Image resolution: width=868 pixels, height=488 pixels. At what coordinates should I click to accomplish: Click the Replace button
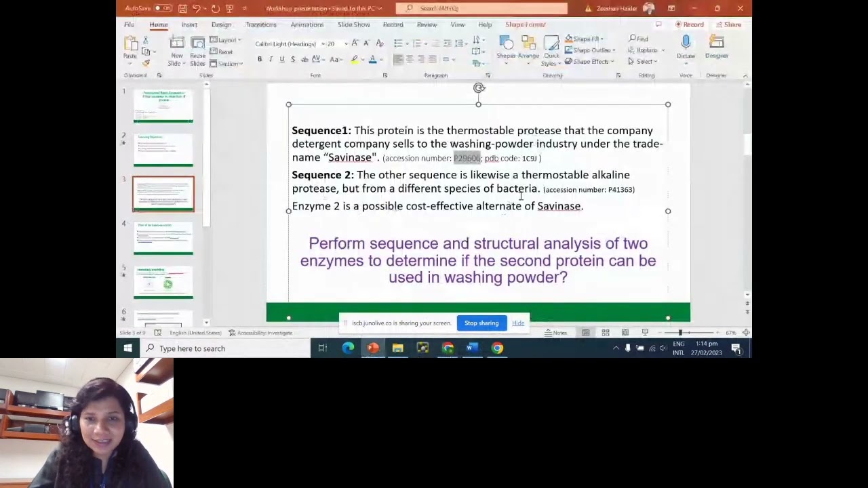tap(644, 50)
